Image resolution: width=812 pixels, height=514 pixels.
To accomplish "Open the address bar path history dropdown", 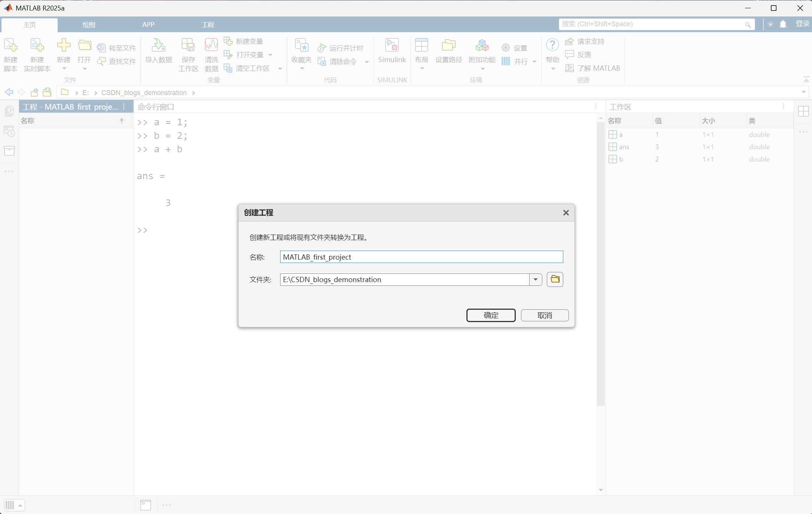I will 803,92.
